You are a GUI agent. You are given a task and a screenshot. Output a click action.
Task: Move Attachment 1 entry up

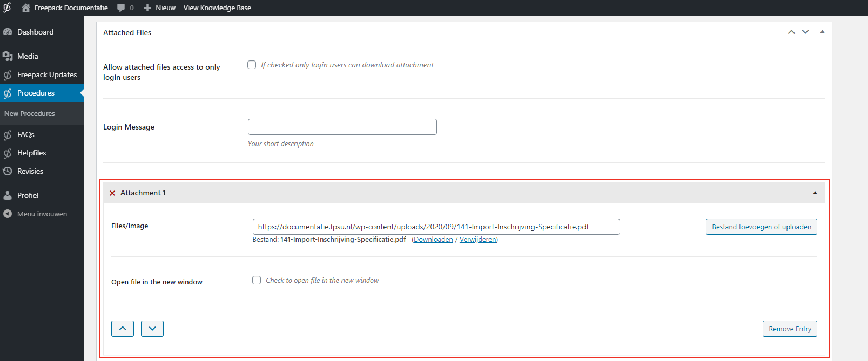point(123,329)
